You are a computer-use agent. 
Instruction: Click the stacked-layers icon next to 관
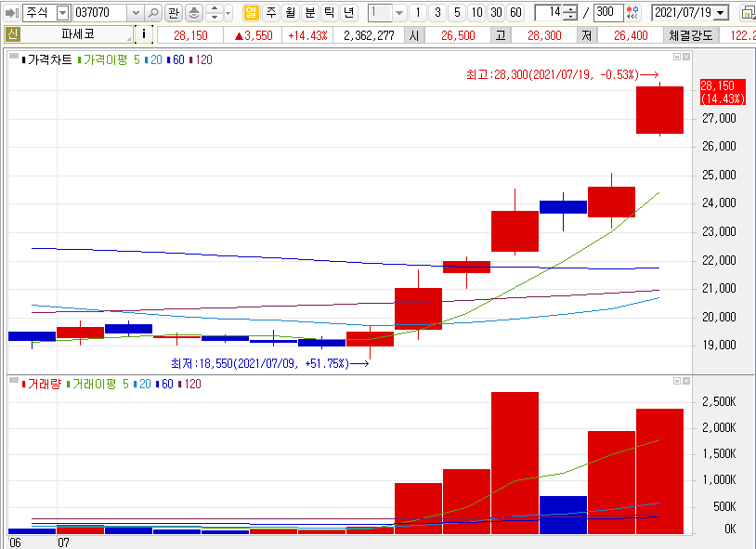[194, 13]
